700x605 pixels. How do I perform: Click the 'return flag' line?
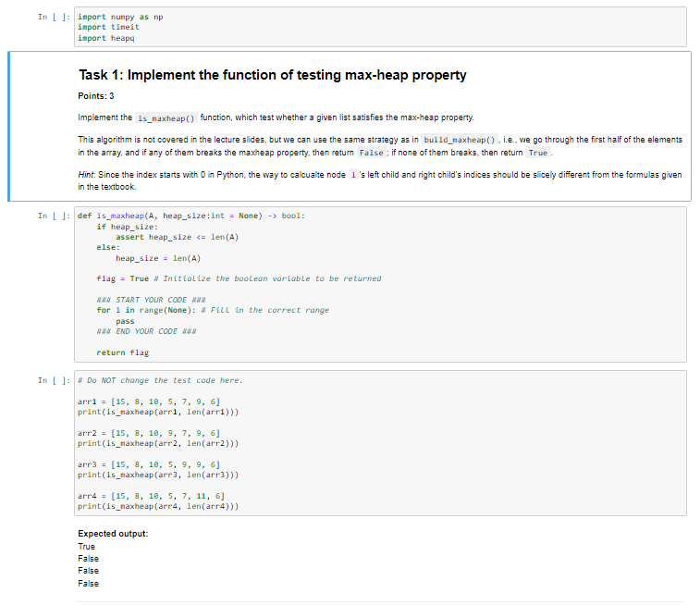coord(123,352)
